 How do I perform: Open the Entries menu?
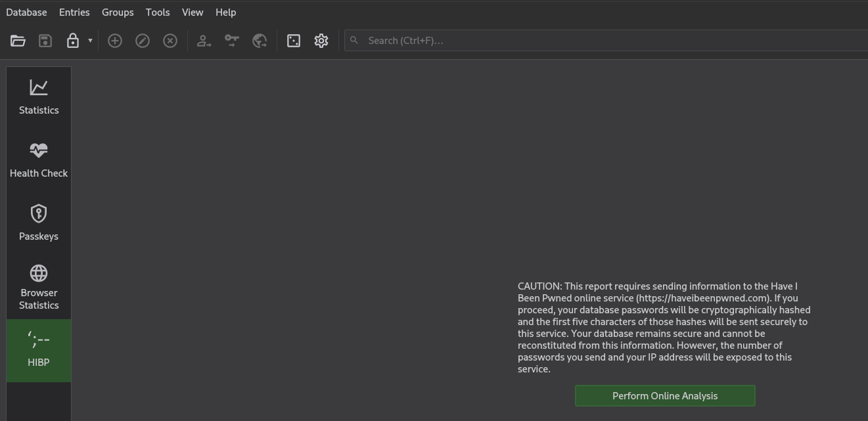(74, 12)
